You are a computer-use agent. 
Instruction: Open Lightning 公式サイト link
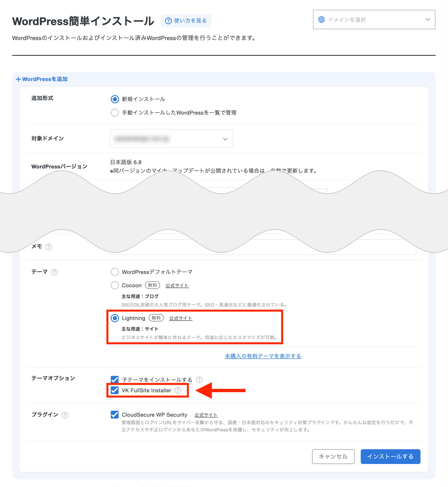point(181,318)
